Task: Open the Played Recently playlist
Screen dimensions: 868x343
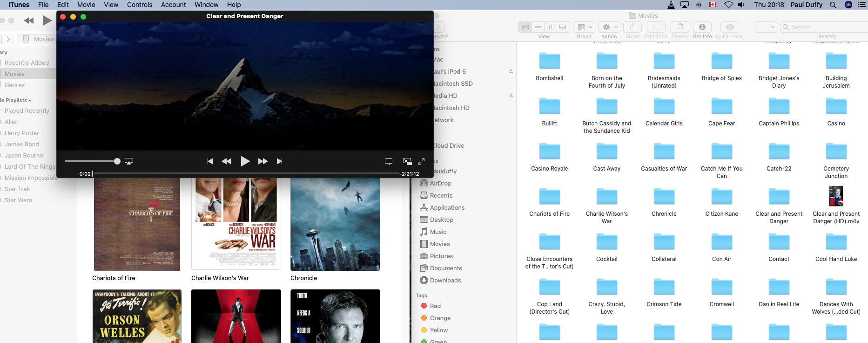Action: 27,110
